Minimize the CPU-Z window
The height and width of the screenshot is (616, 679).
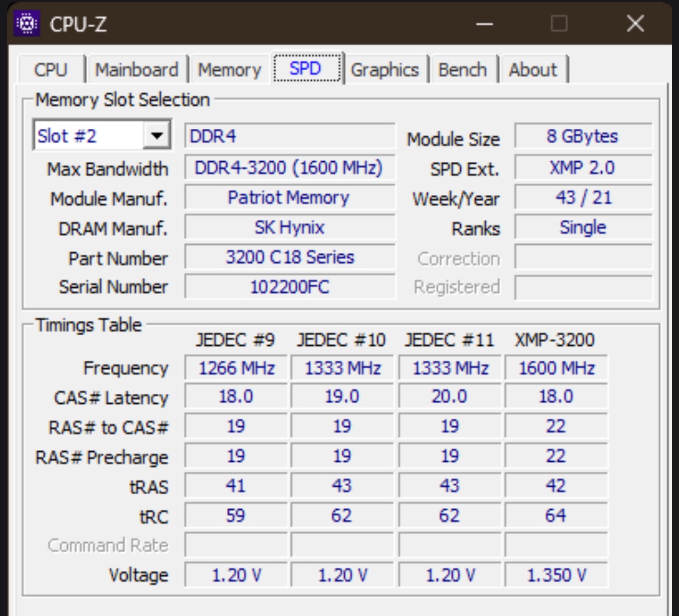(485, 23)
